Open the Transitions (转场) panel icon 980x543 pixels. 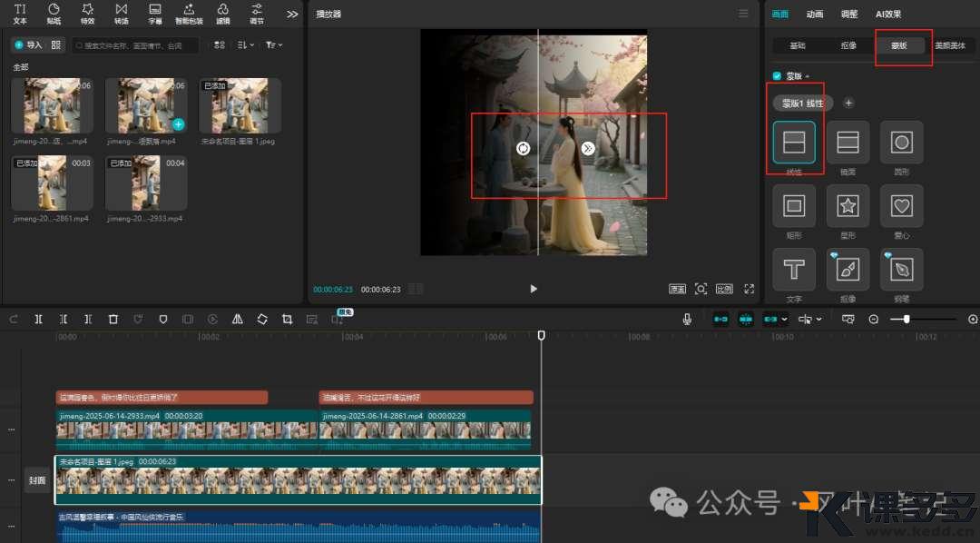click(122, 13)
